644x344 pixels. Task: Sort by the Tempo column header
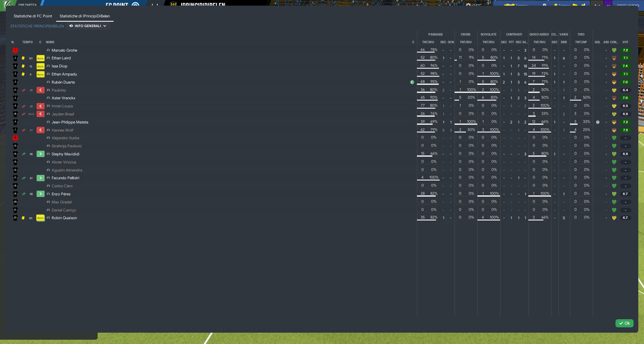tap(28, 42)
